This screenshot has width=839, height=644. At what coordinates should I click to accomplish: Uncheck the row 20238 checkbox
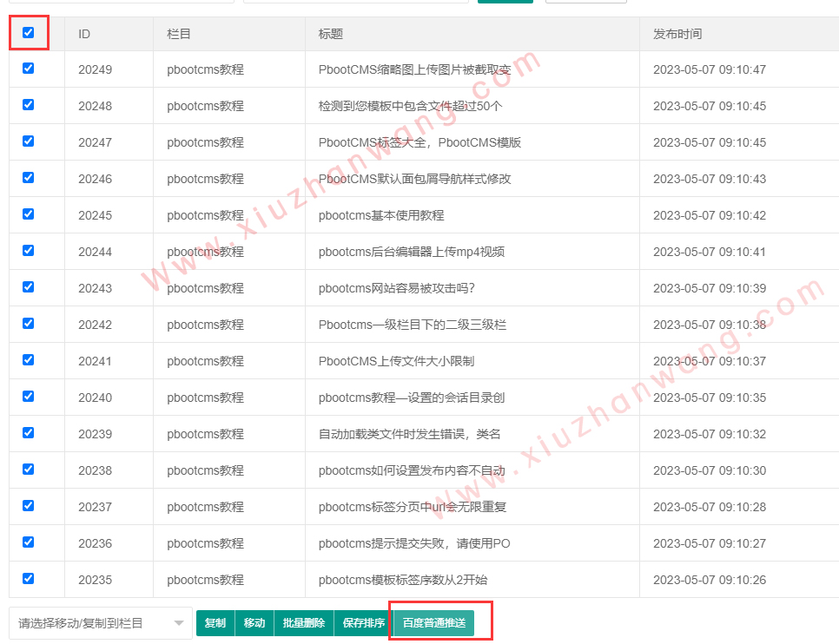[28, 470]
